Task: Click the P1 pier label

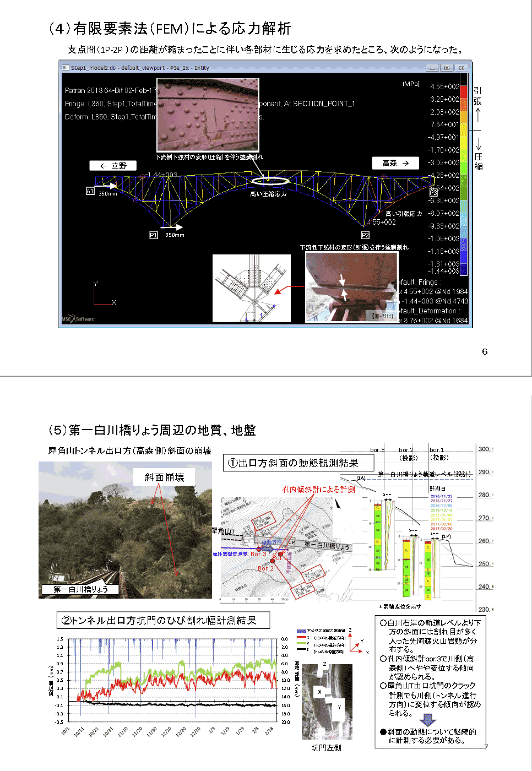Action: (154, 235)
